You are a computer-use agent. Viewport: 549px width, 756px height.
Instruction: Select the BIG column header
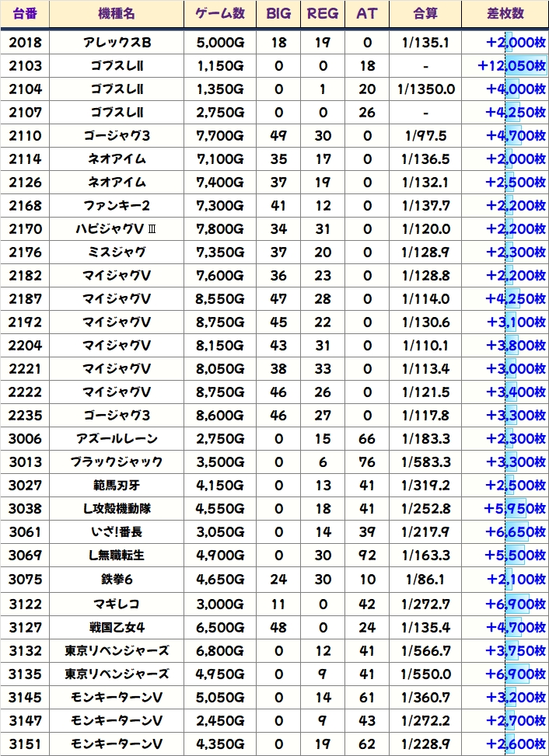pos(278,14)
